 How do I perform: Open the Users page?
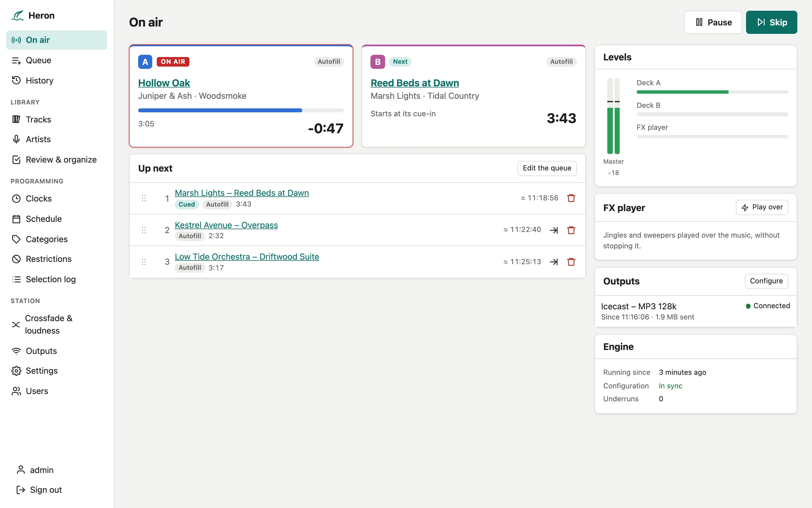[x=56, y=391]
